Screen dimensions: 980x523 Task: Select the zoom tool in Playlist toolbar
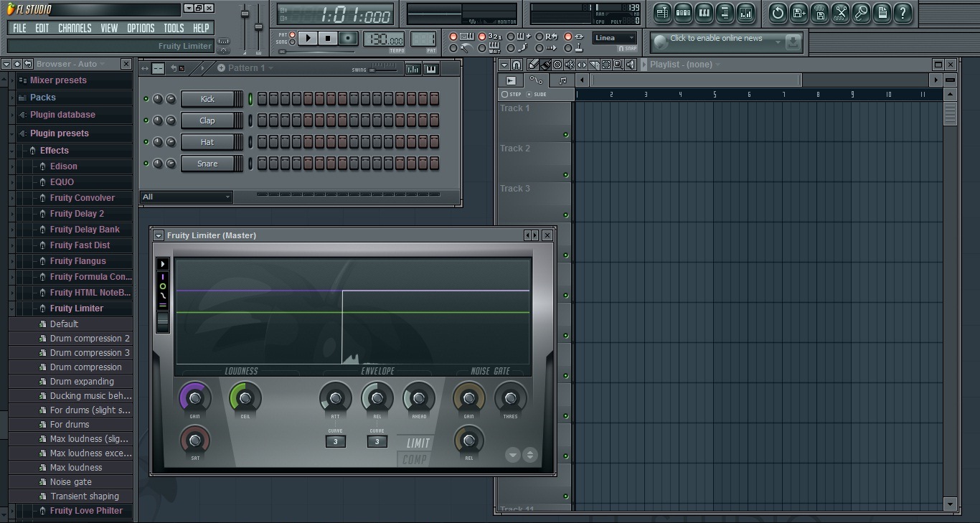tap(618, 65)
